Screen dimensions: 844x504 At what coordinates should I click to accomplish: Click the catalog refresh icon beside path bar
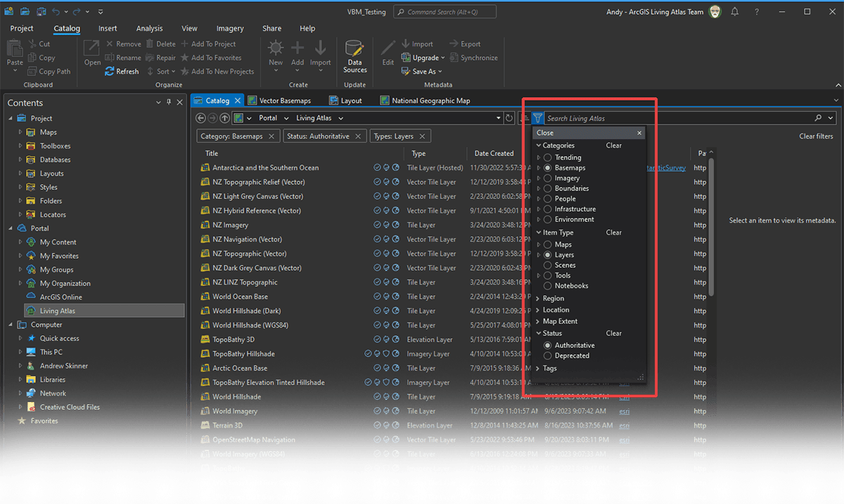[x=510, y=118]
